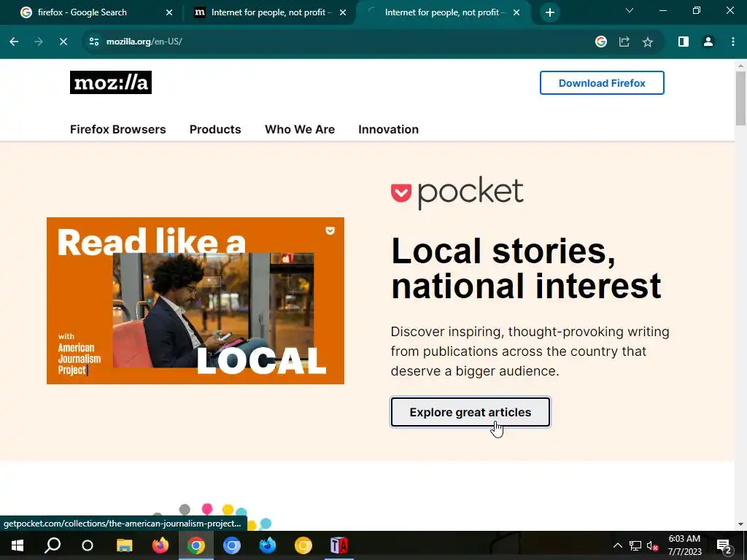This screenshot has height=560, width=747.
Task: Open File Explorer from the taskbar
Action: pyautogui.click(x=124, y=545)
